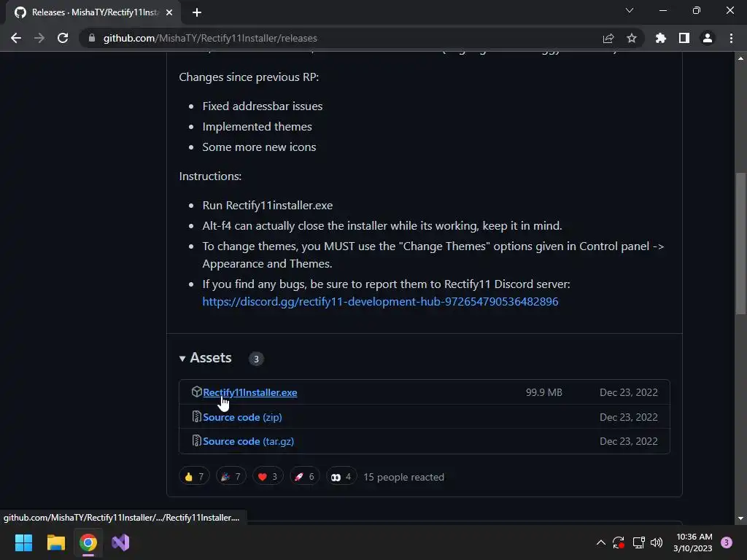
Task: Click the '15 people reacted' text
Action: tap(403, 477)
